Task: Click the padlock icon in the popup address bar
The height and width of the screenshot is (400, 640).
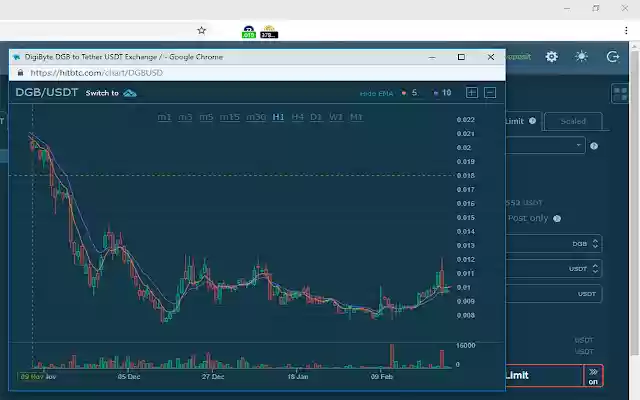Action: pos(20,73)
